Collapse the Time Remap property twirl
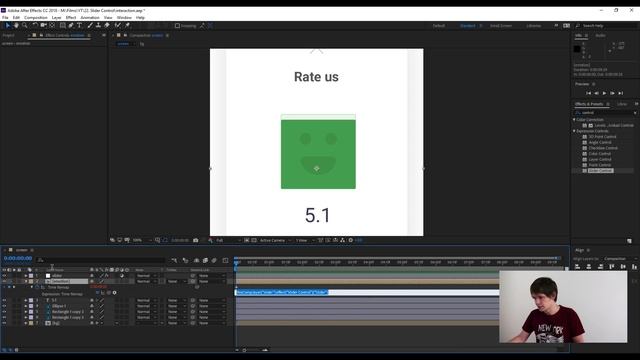 click(x=31, y=287)
